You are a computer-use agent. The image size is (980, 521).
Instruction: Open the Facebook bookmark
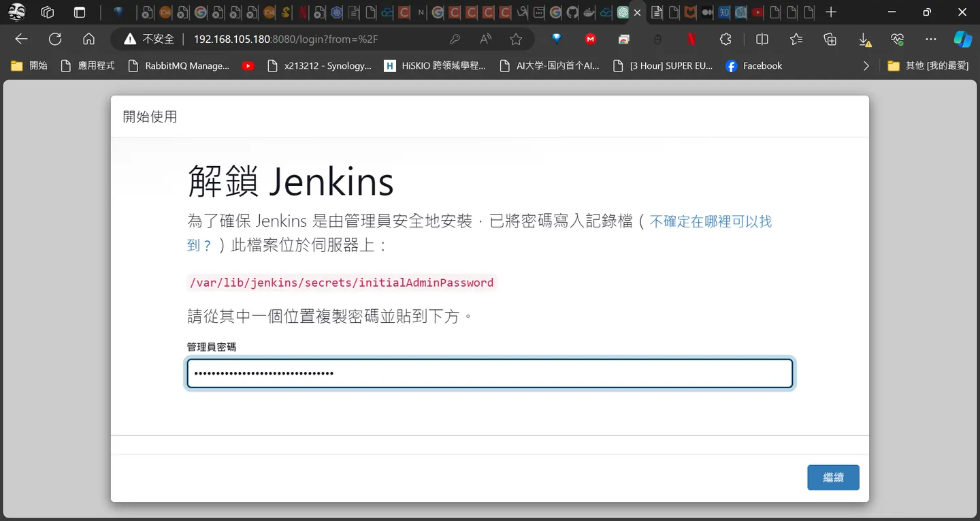click(x=754, y=66)
